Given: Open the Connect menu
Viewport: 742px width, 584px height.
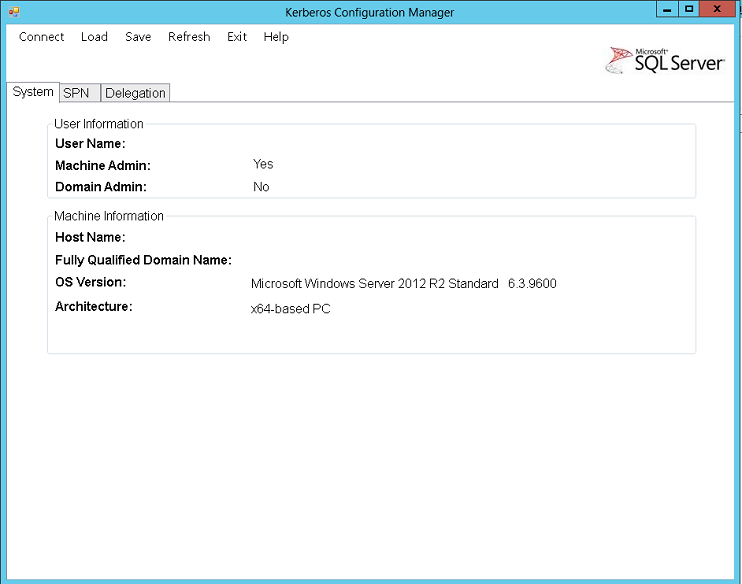Looking at the screenshot, I should click(41, 37).
